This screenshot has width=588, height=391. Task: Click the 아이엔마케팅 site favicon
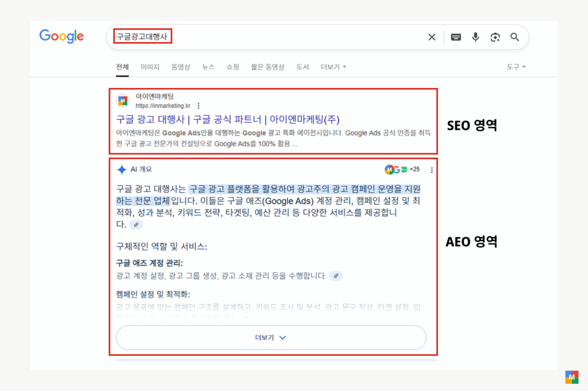click(123, 100)
